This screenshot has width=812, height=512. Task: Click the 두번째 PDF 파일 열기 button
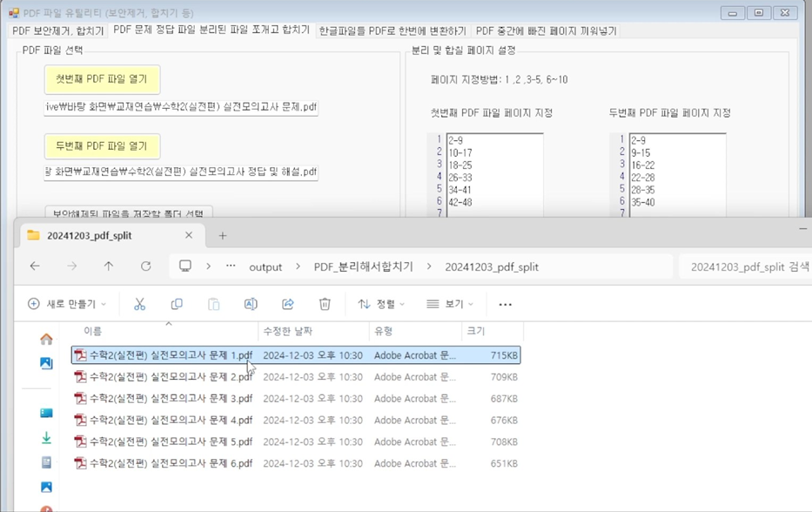coord(102,145)
